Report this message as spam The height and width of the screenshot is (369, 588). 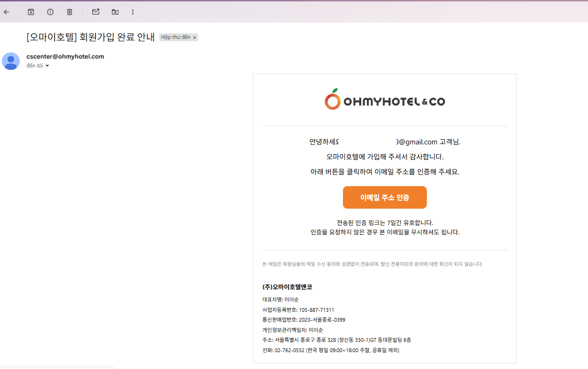[50, 12]
